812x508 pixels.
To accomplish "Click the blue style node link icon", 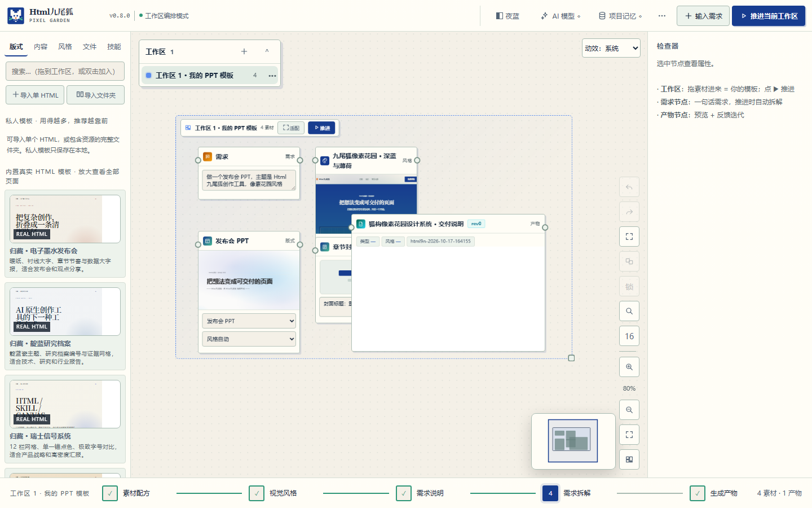I will (325, 161).
